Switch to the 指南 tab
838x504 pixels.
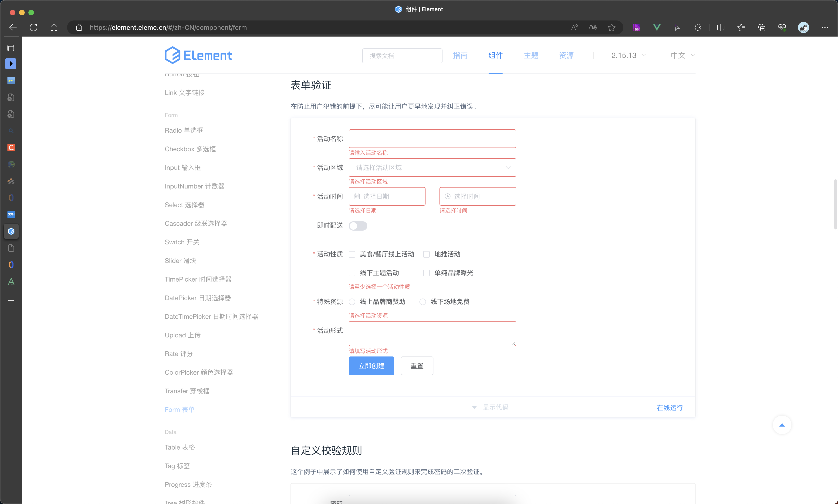pos(460,55)
